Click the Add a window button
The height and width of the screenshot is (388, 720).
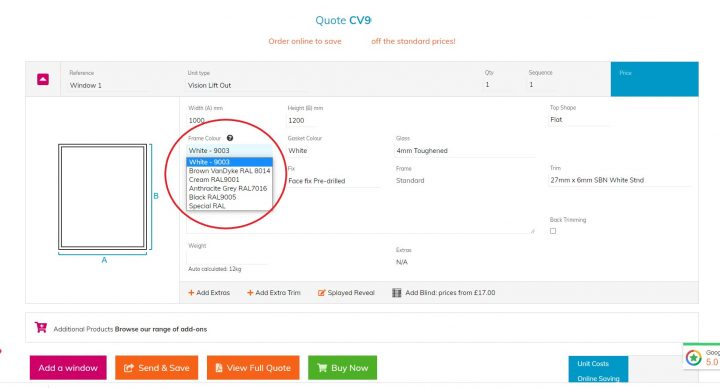click(x=68, y=368)
